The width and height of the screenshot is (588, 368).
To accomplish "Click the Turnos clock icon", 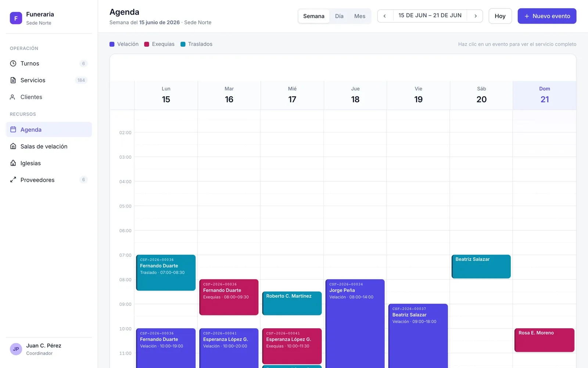I will coord(13,63).
